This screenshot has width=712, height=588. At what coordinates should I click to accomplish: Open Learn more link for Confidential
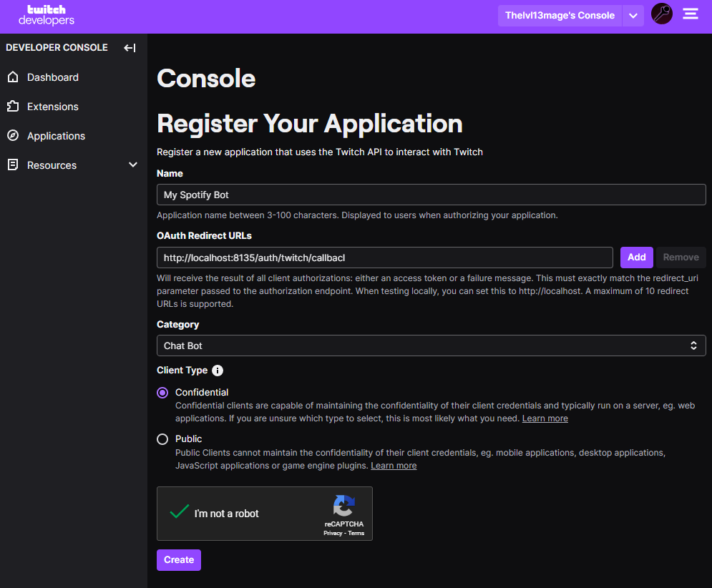(x=545, y=418)
